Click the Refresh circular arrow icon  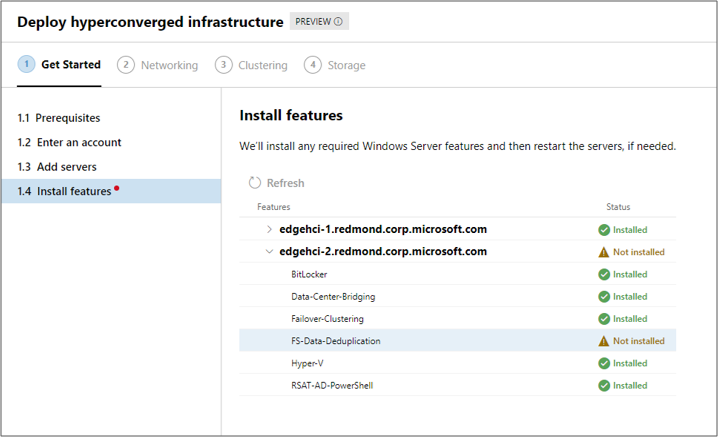(255, 183)
